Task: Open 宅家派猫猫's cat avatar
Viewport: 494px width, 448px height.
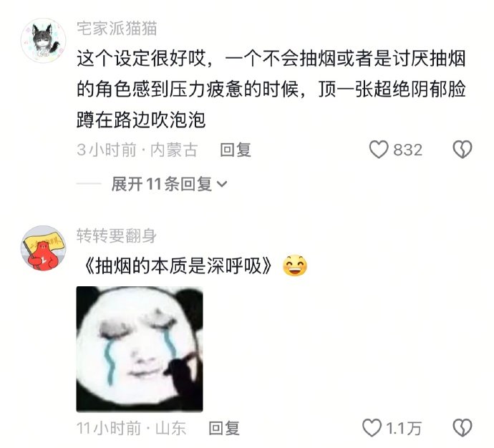Action: pyautogui.click(x=43, y=41)
